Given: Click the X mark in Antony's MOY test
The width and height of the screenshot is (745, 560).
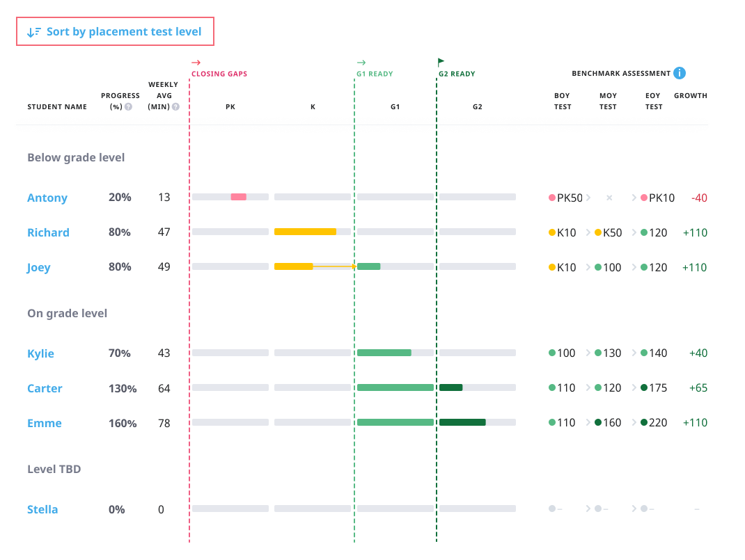Looking at the screenshot, I should point(609,198).
